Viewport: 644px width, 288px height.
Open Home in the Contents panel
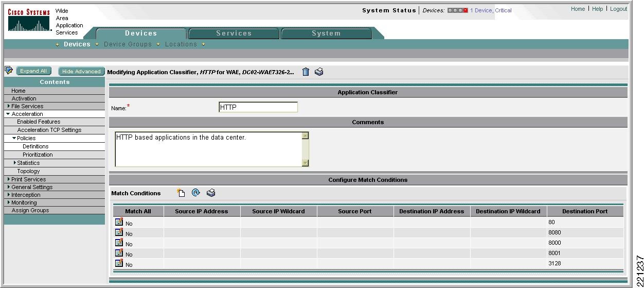point(19,91)
